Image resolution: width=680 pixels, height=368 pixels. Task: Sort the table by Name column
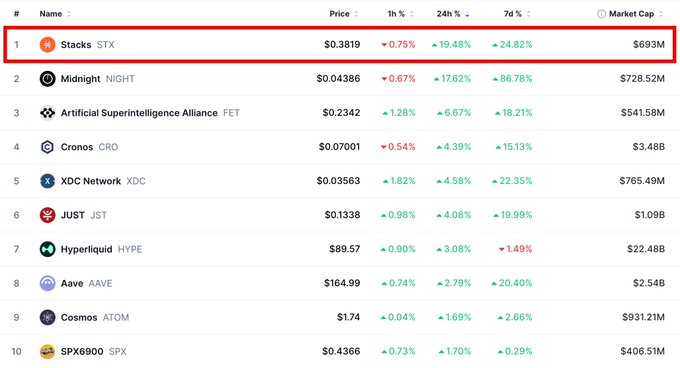pos(55,14)
